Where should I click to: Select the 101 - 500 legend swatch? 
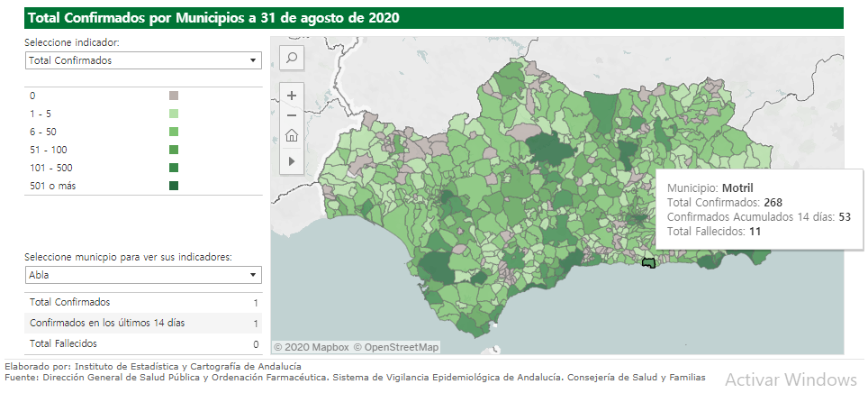174,168
